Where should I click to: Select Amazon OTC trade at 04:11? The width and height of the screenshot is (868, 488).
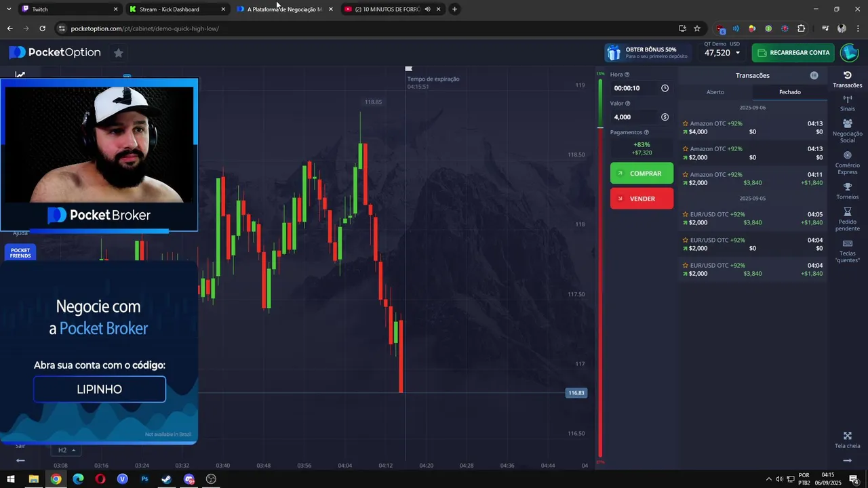tap(752, 178)
